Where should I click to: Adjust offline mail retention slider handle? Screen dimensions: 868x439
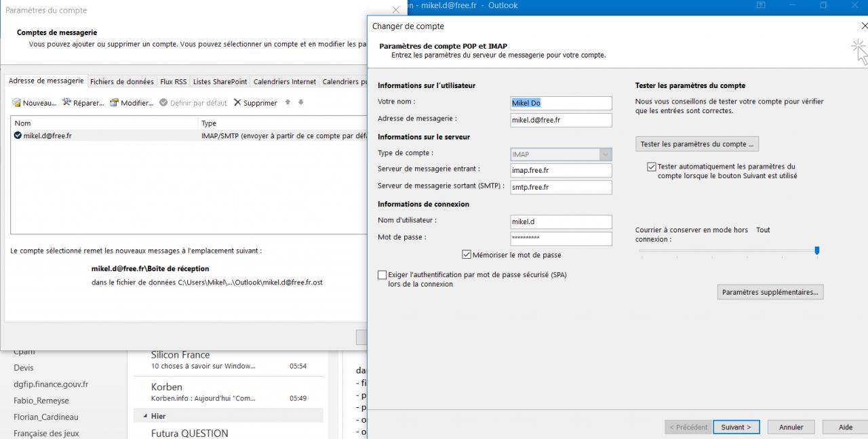(816, 251)
